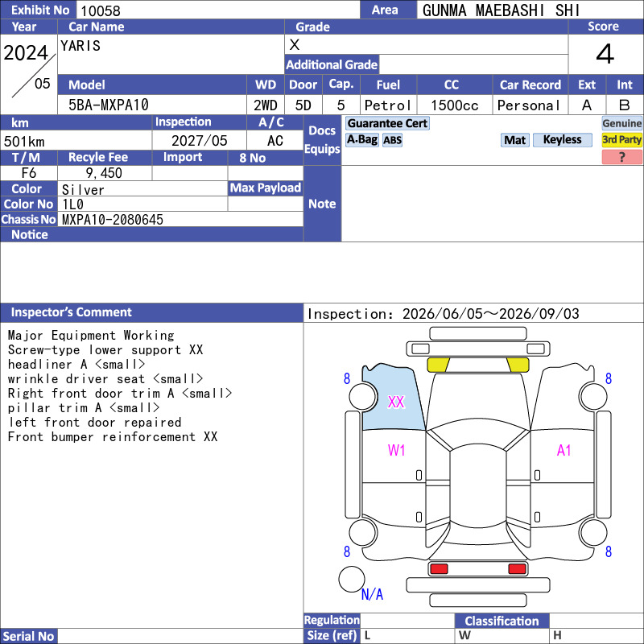This screenshot has height=644, width=644.
Task: Click the Guarantee Cert badge
Action: pos(387,123)
